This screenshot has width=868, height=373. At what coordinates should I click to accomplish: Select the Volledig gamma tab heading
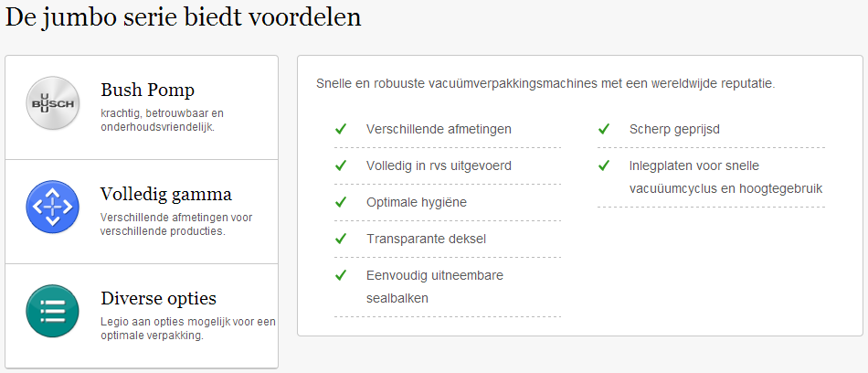point(166,195)
